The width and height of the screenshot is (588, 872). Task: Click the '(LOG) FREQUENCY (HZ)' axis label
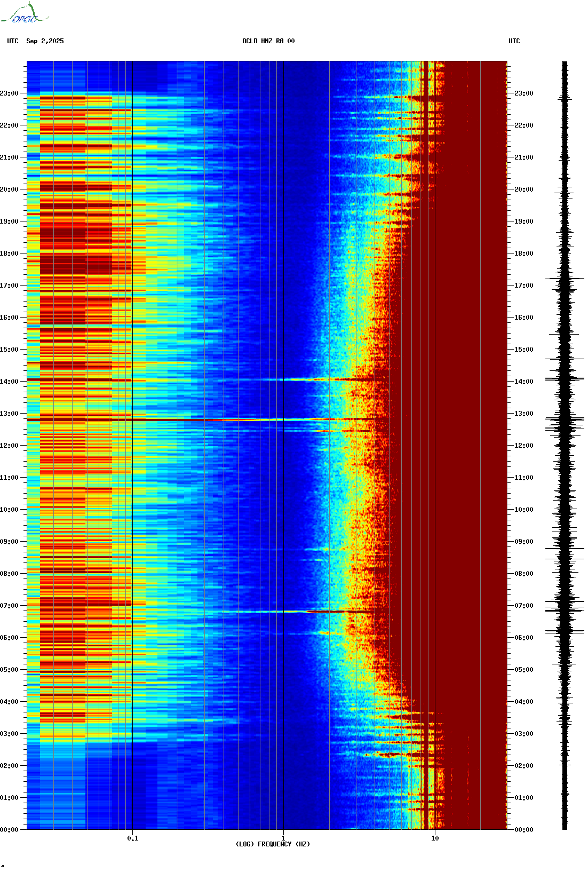point(273,844)
